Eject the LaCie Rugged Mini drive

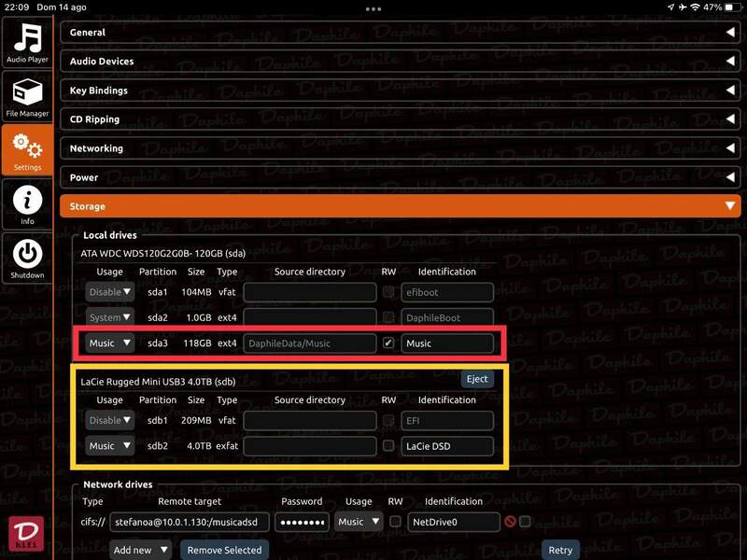(477, 379)
